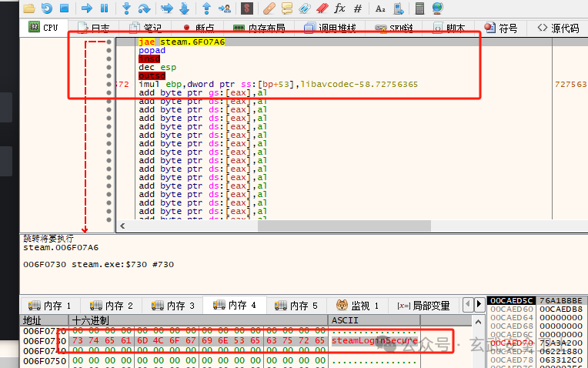
Task: Toggle the breakpoint dot beside the popad instruction
Action: point(109,50)
